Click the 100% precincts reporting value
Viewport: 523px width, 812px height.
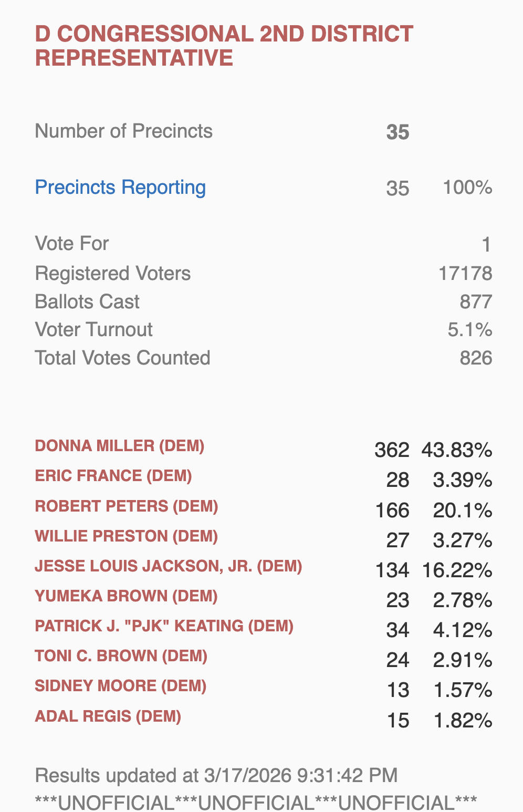click(467, 188)
